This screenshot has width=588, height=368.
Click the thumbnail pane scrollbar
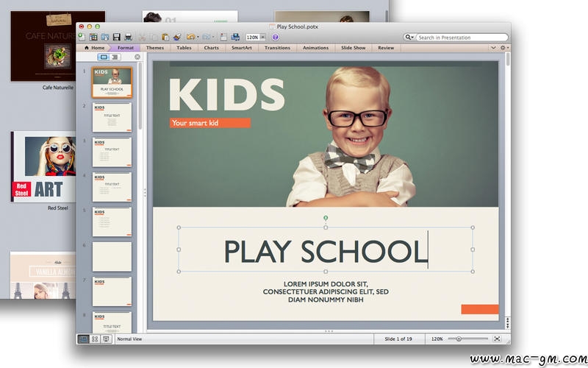tap(140, 96)
